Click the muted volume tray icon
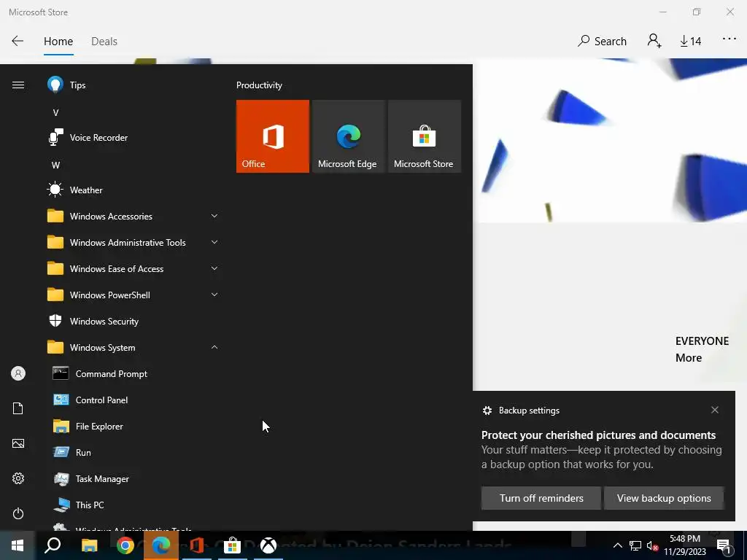Viewport: 747px width, 560px height. [652, 545]
